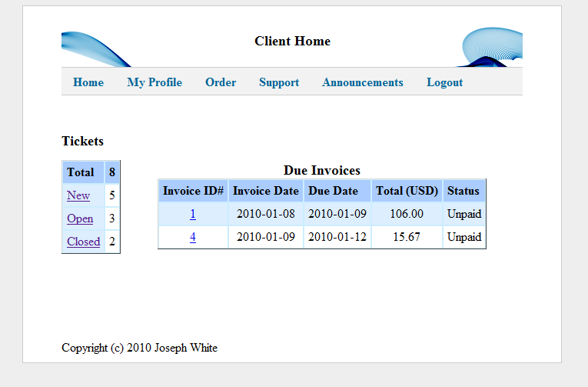Click the Invoice Date column header
The width and height of the screenshot is (588, 387).
tap(266, 191)
